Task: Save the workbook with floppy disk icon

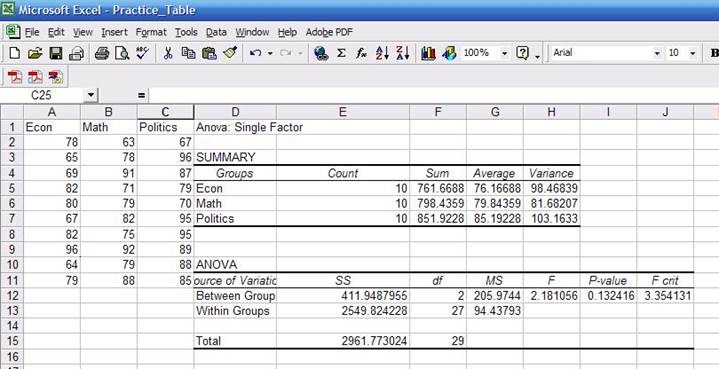Action: point(56,53)
